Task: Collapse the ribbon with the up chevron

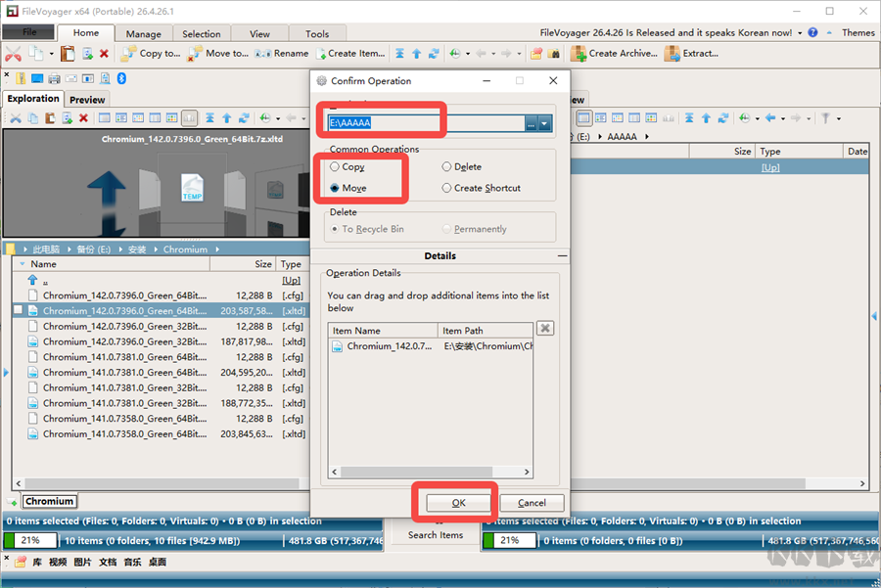Action: click(x=829, y=32)
